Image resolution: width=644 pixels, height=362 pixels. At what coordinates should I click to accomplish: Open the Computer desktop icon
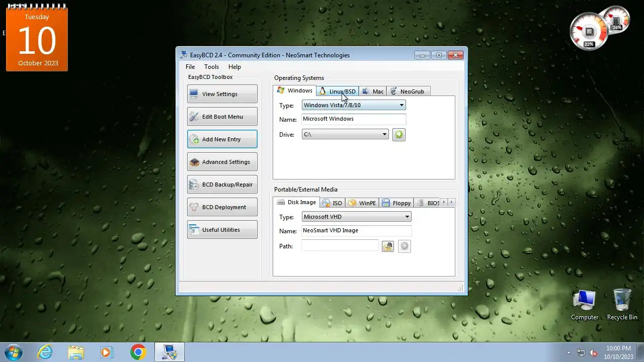point(585,305)
